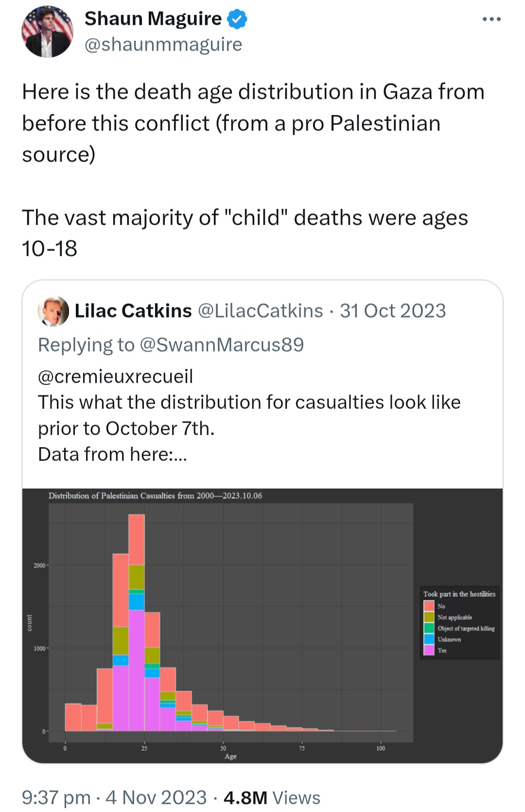Open the @shaunmmaguire handle

coord(163,44)
